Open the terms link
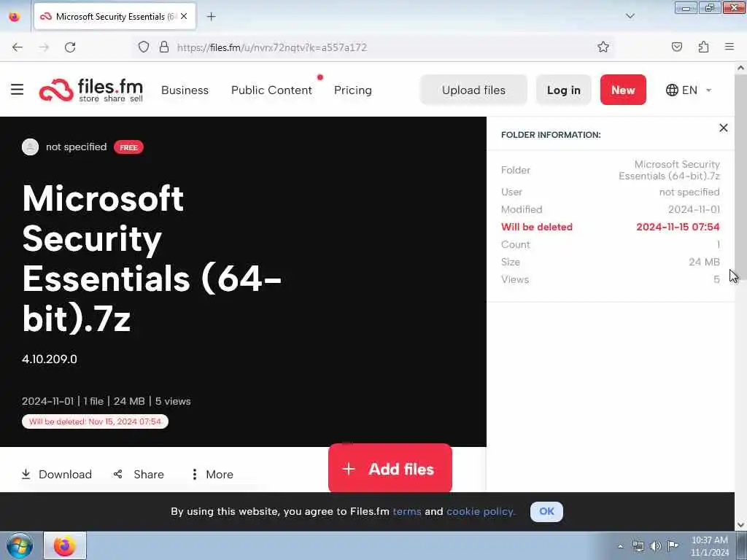 [407, 511]
